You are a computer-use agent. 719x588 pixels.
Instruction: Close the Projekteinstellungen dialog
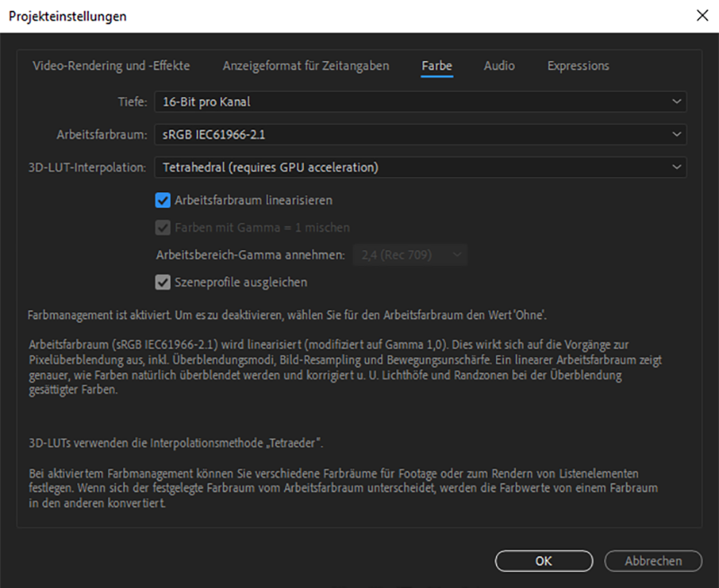tap(702, 15)
